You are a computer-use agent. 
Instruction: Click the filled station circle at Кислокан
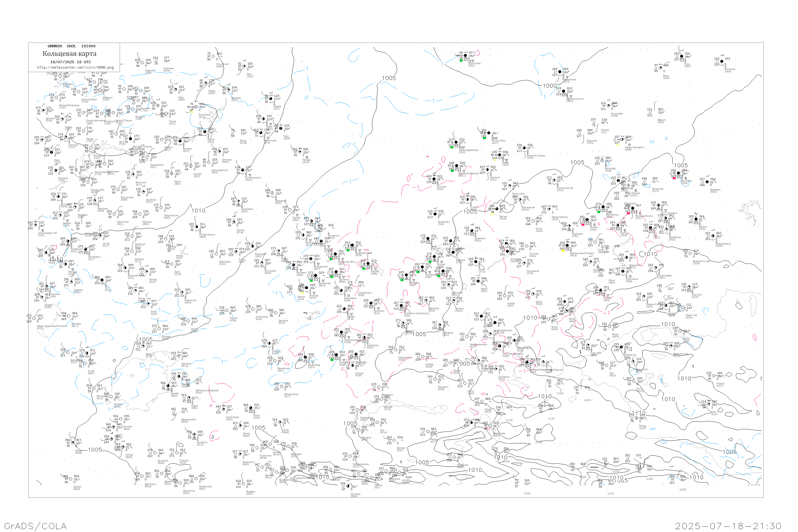point(722,61)
